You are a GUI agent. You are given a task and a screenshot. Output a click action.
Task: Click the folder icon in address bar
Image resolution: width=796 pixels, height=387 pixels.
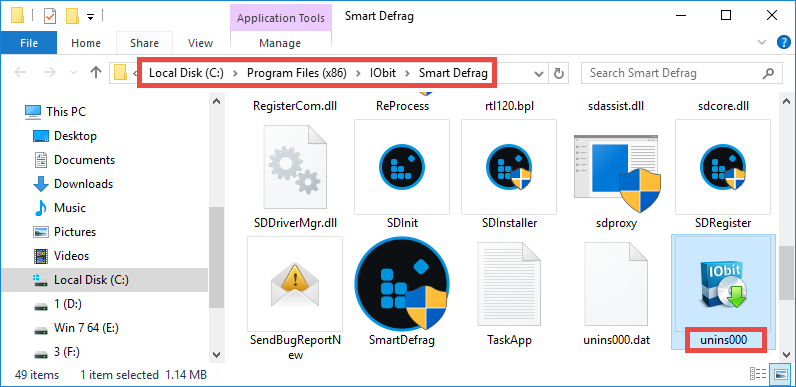[x=120, y=73]
